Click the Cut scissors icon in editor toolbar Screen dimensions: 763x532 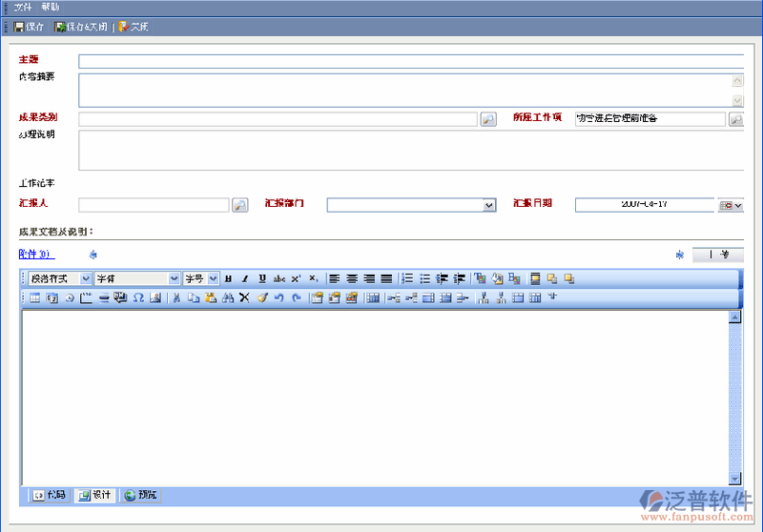[x=175, y=298]
